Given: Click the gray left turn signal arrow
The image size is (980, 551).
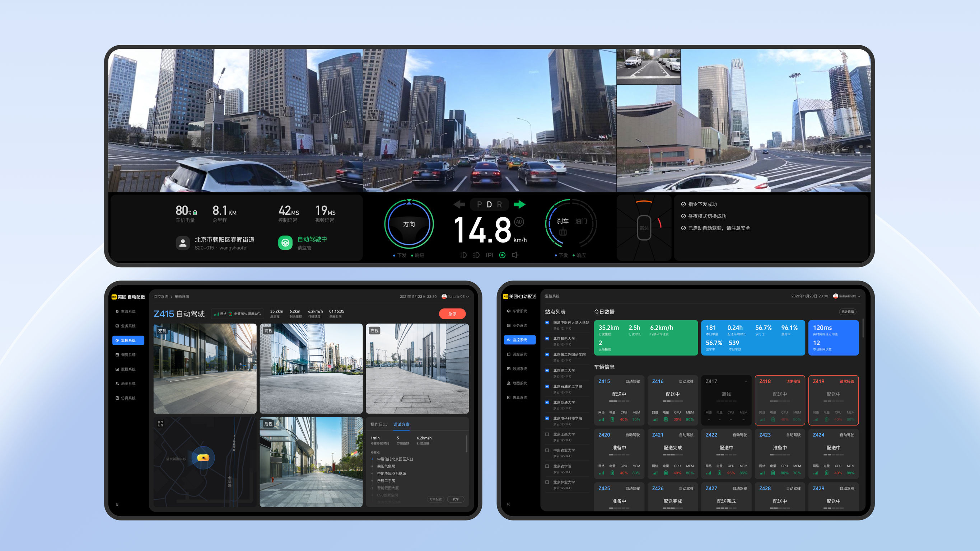Looking at the screenshot, I should pos(459,204).
